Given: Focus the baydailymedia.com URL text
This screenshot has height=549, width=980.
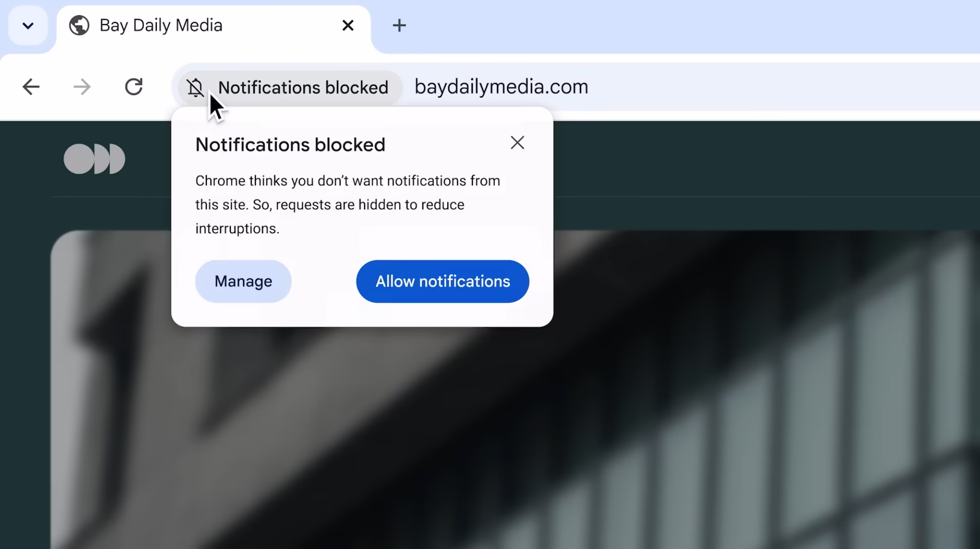Looking at the screenshot, I should [x=501, y=87].
